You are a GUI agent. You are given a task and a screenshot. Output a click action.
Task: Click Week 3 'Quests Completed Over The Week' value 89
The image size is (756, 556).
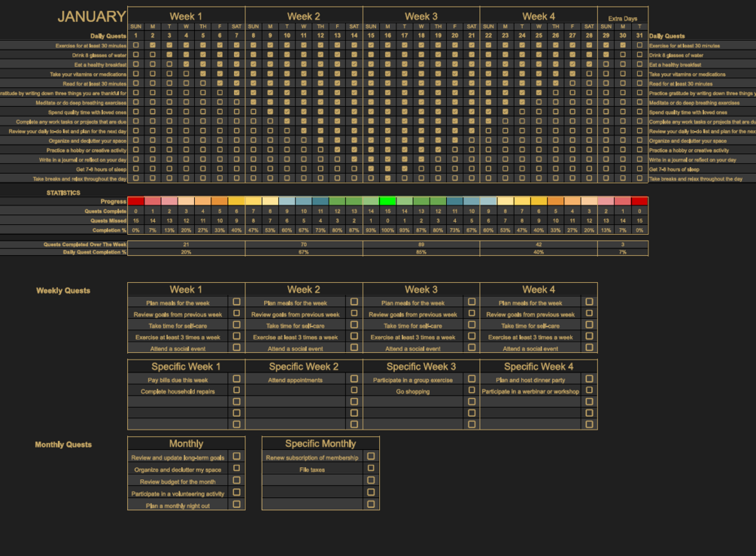[x=421, y=245]
